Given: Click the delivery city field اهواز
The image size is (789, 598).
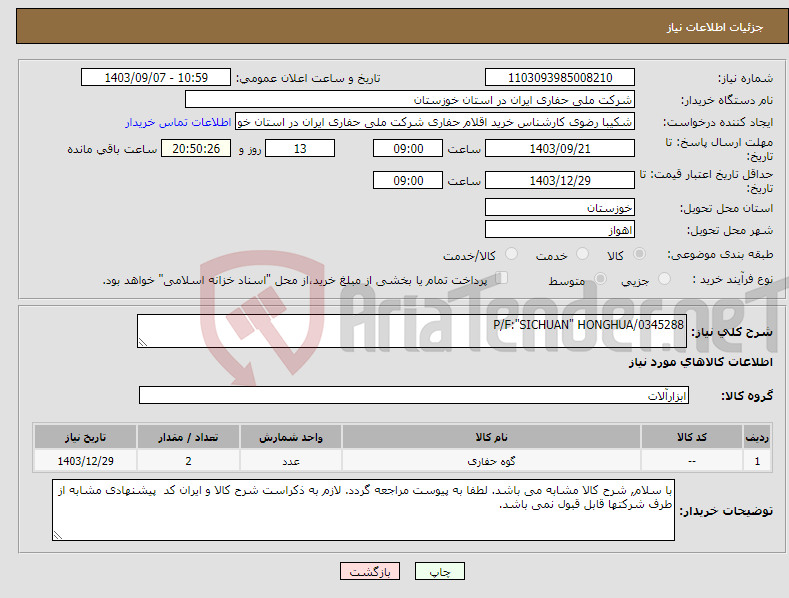Looking at the screenshot, I should pyautogui.click(x=560, y=230).
